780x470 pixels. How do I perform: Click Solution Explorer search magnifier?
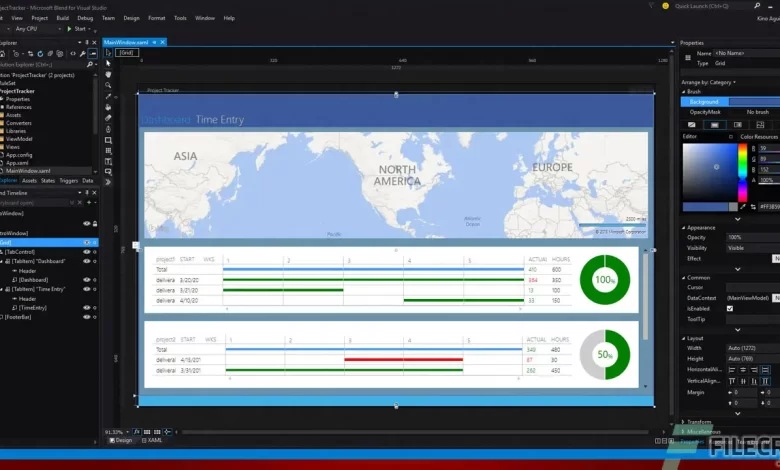click(90, 64)
